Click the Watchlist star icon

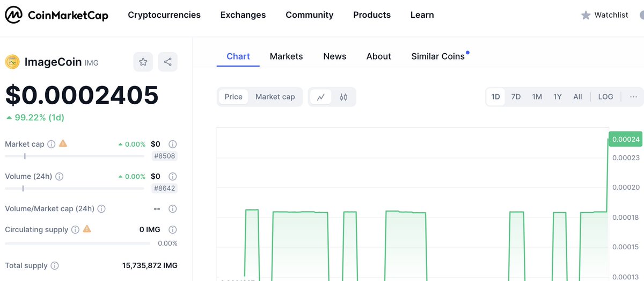(x=586, y=16)
